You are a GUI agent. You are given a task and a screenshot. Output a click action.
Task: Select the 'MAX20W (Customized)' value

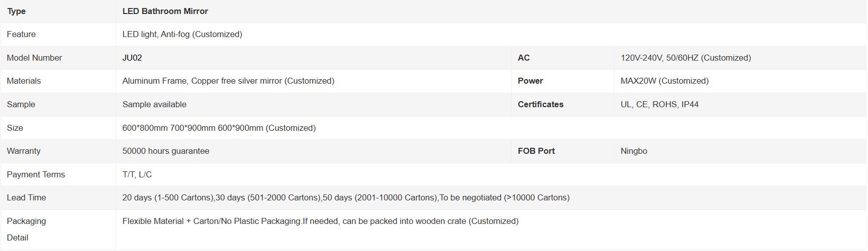coord(665,81)
